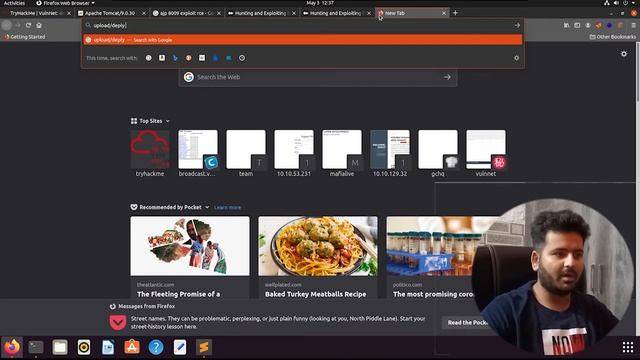The height and width of the screenshot is (360, 640).
Task: Open the Library icon in toolbar
Action: (567, 25)
